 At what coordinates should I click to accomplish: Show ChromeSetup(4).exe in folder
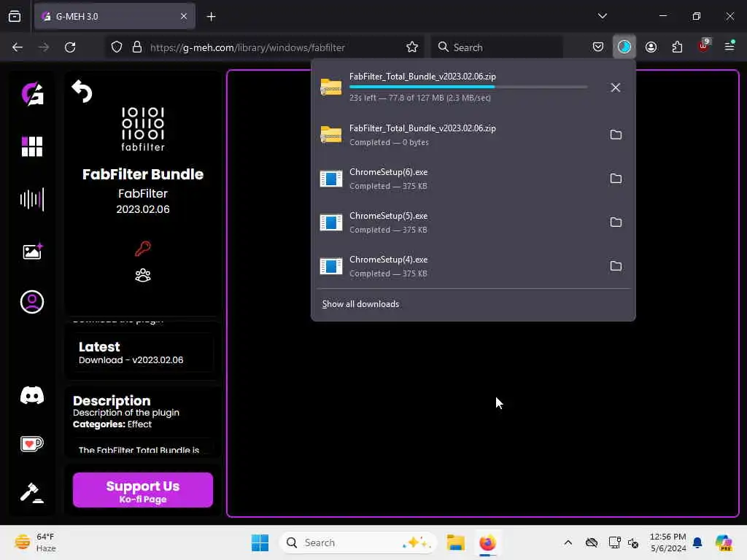click(x=616, y=266)
